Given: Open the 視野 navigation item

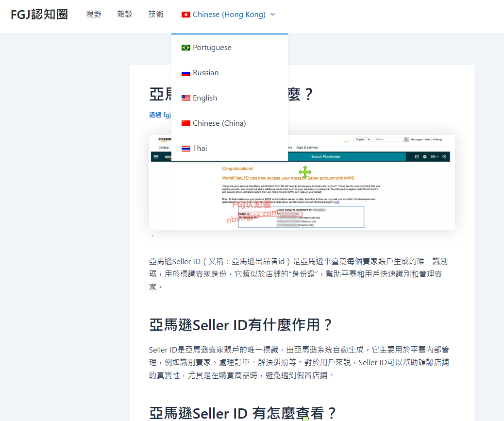Looking at the screenshot, I should pos(94,15).
